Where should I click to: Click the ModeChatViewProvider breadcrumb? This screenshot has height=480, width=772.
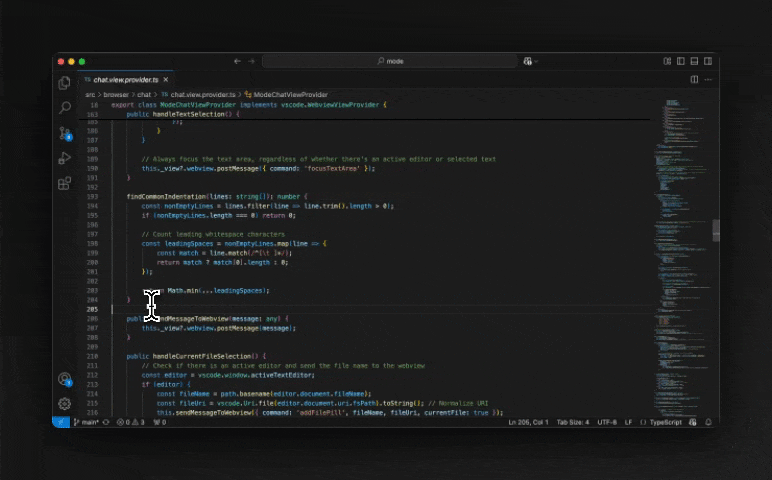coord(286,95)
